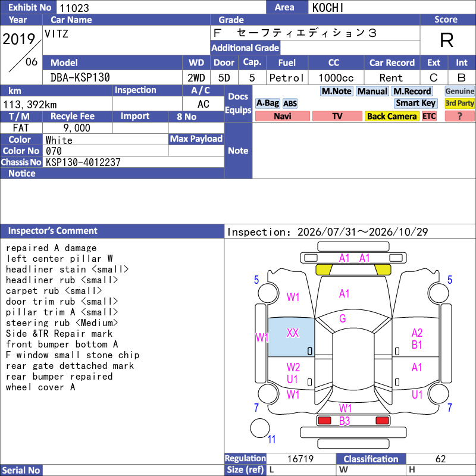The width and height of the screenshot is (476, 476).
Task: Click the 'wheel cover A' comment
Action: coord(40,387)
